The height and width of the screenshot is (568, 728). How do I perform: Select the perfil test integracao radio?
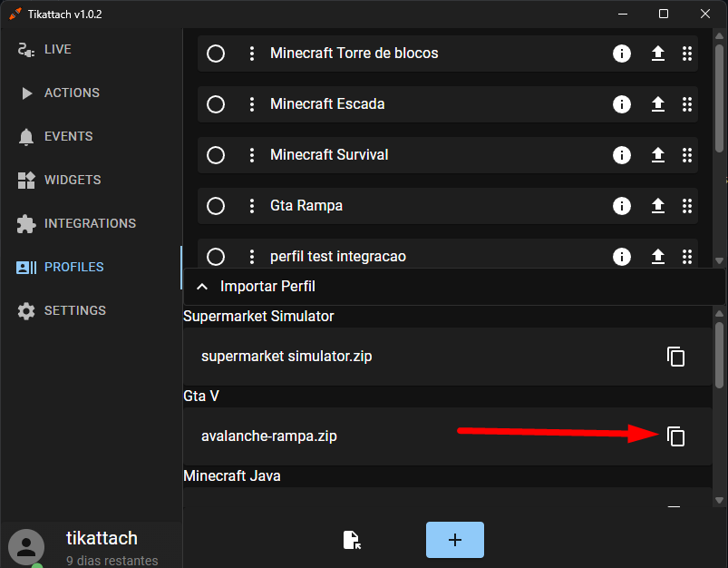[216, 257]
